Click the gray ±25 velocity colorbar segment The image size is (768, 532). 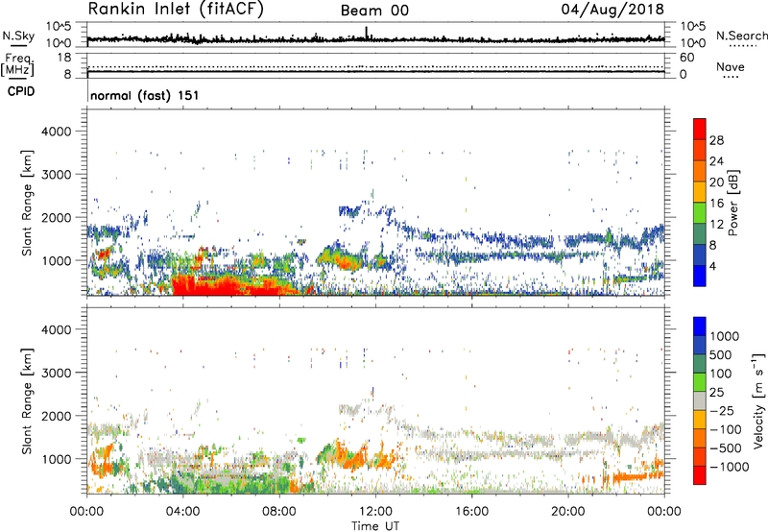[700, 400]
